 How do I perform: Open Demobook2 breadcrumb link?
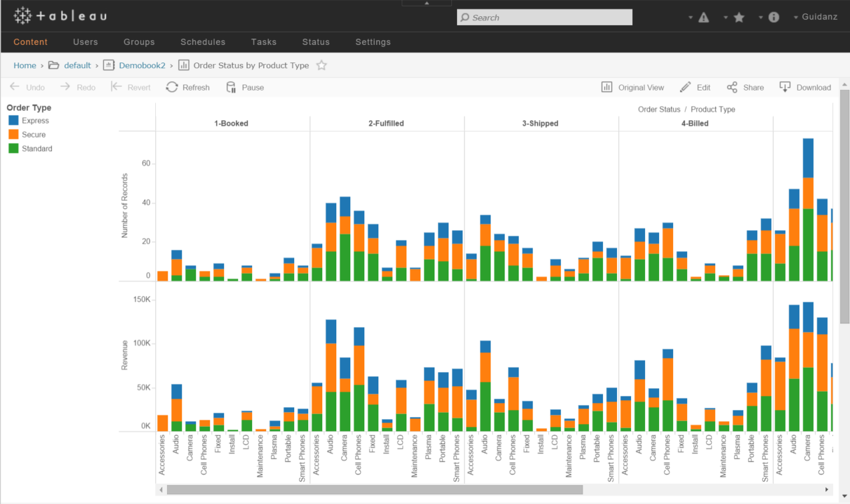(x=142, y=65)
